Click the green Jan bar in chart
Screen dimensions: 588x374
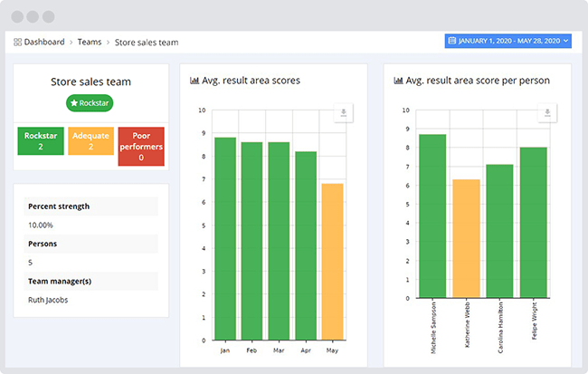[225, 239]
